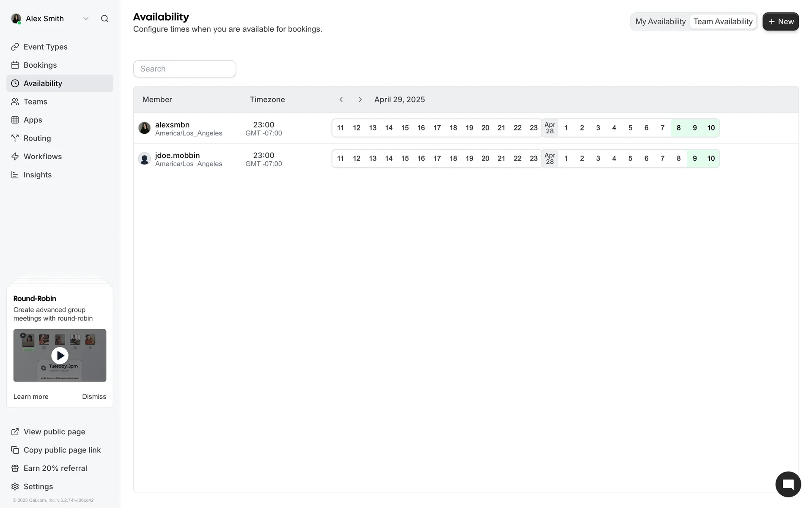The height and width of the screenshot is (508, 812).
Task: Click Learn more link
Action: pyautogui.click(x=31, y=397)
